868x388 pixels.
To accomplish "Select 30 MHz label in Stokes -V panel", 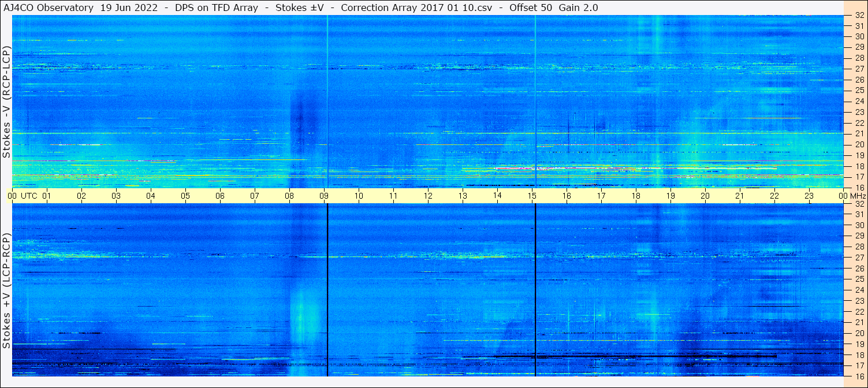I will [859, 36].
